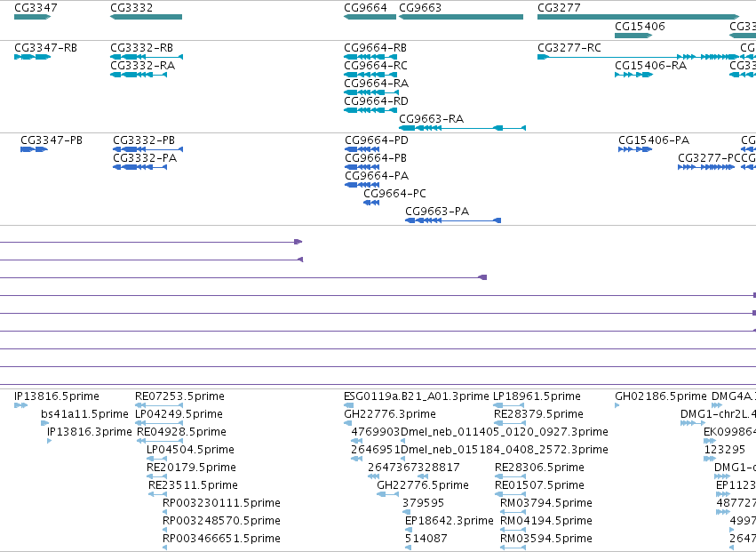Select the CG3277 gene label
Screen dimensions: 756x552
coord(559,8)
